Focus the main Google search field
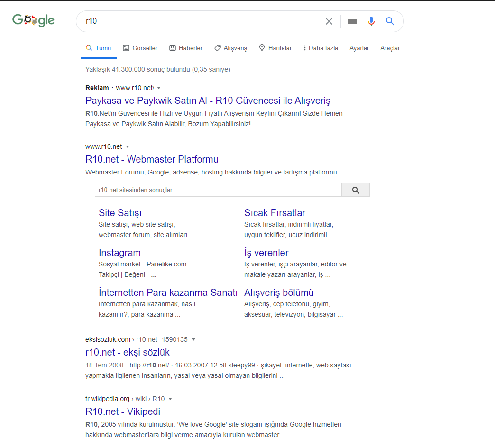Screen dimensions: 495x448 [x=202, y=21]
